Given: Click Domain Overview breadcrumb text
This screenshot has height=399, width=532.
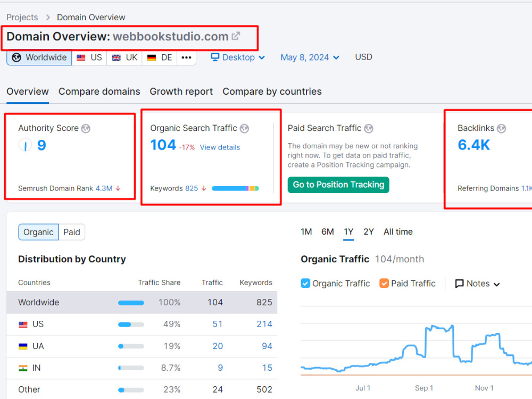Looking at the screenshot, I should (91, 18).
